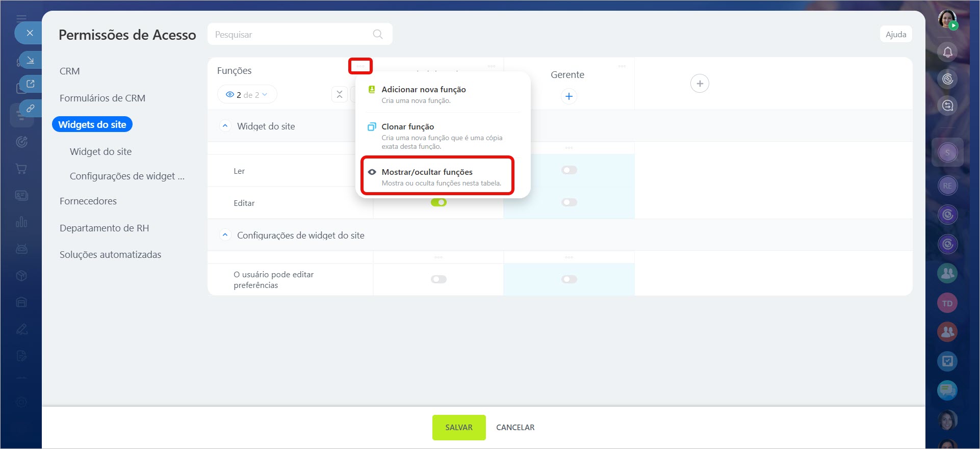This screenshot has height=449, width=980.
Task: Collapse the Widget do site section
Action: [x=225, y=126]
